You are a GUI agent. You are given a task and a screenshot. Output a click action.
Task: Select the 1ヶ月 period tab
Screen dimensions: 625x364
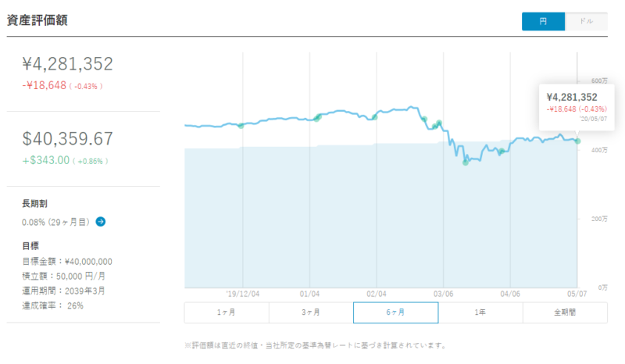click(x=227, y=312)
